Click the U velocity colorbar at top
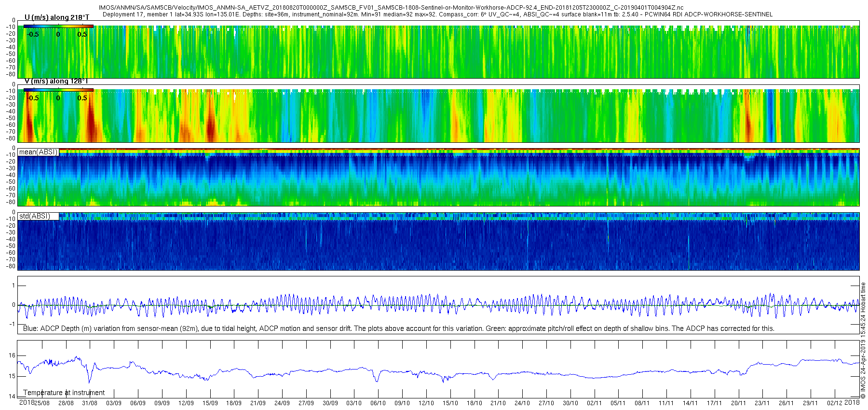Image resolution: width=868 pixels, height=410 pixels. tap(58, 26)
